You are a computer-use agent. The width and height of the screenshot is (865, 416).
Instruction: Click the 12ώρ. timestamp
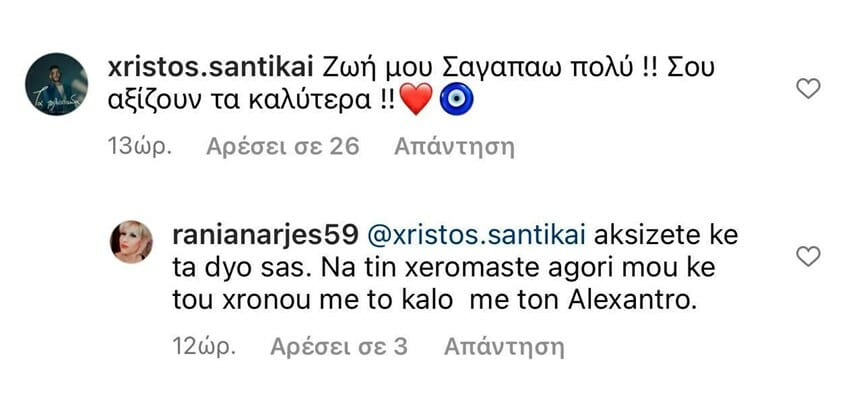tap(204, 348)
